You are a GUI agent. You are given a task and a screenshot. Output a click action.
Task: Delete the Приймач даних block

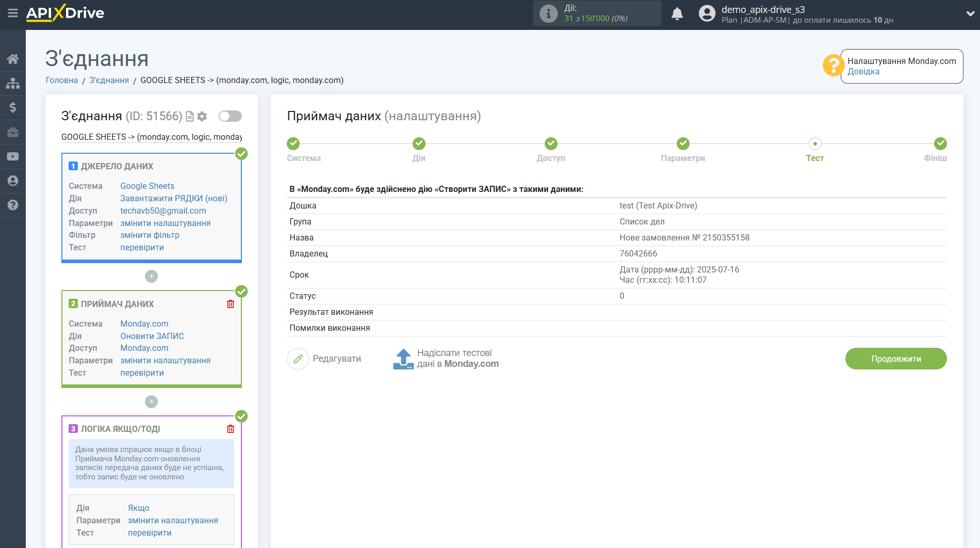[x=231, y=304]
